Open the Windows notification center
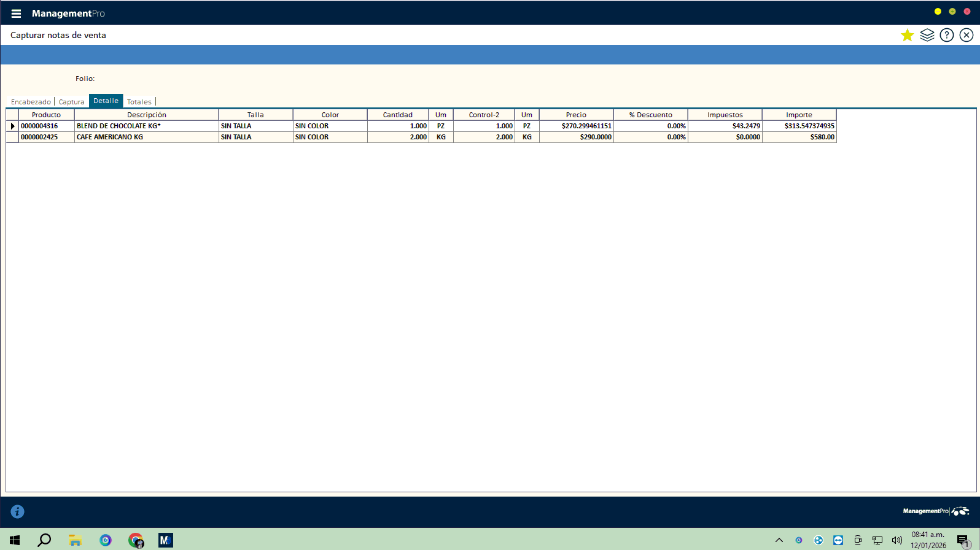Screen dimensions: 980x550 coord(962,540)
